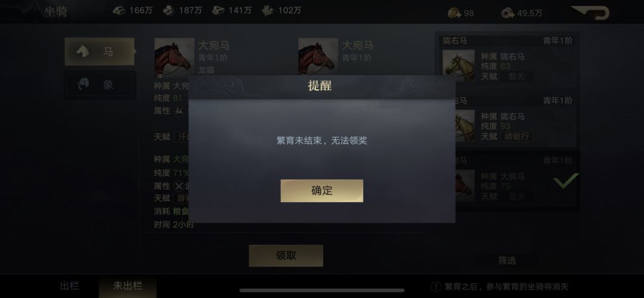Switch to the 未出栏 tab
The height and width of the screenshot is (298, 644).
(x=128, y=285)
